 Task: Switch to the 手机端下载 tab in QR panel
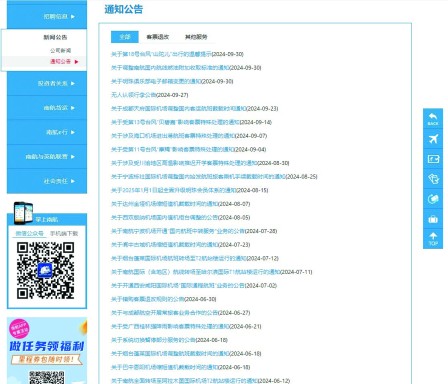pyautogui.click(x=64, y=233)
